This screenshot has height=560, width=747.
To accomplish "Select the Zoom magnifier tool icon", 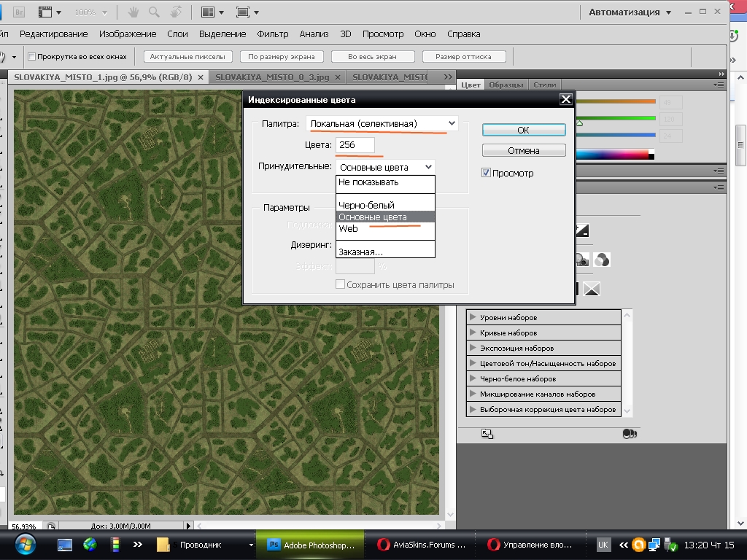I will [x=154, y=12].
